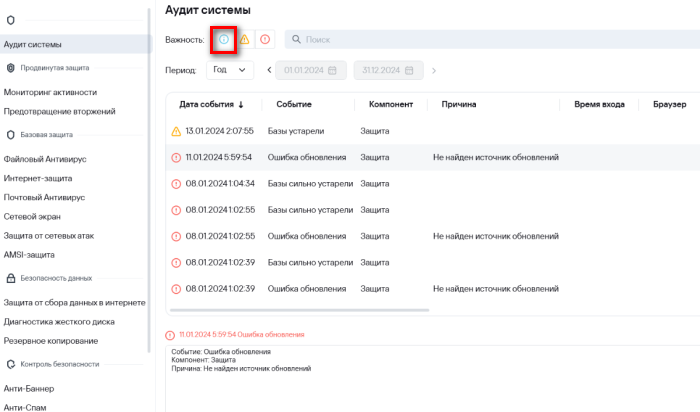Click calendar icon in start date field
700x412 pixels.
coord(332,70)
